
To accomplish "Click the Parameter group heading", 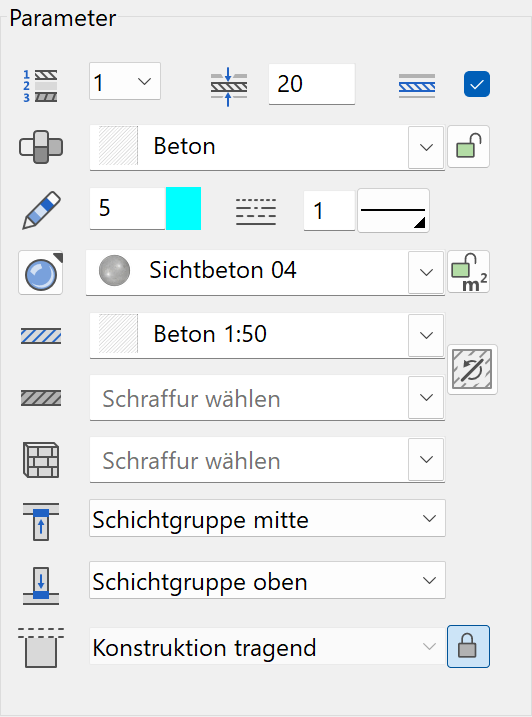I will point(63,19).
